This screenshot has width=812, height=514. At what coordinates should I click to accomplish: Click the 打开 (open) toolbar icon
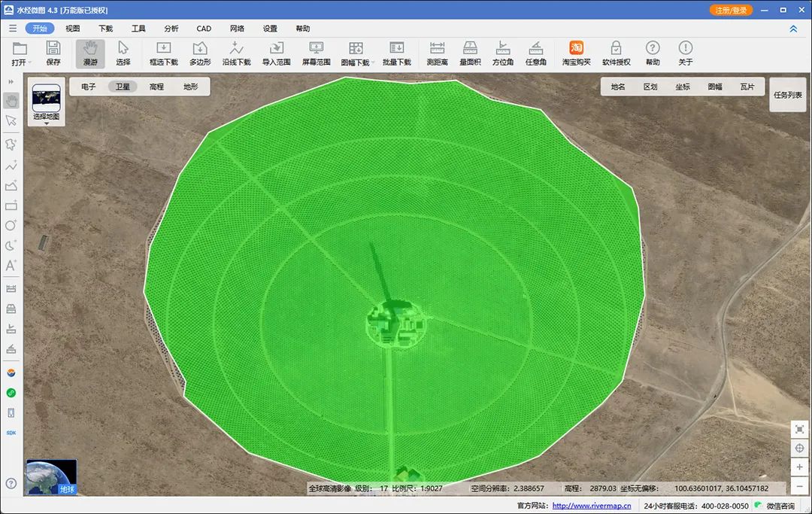tap(20, 54)
